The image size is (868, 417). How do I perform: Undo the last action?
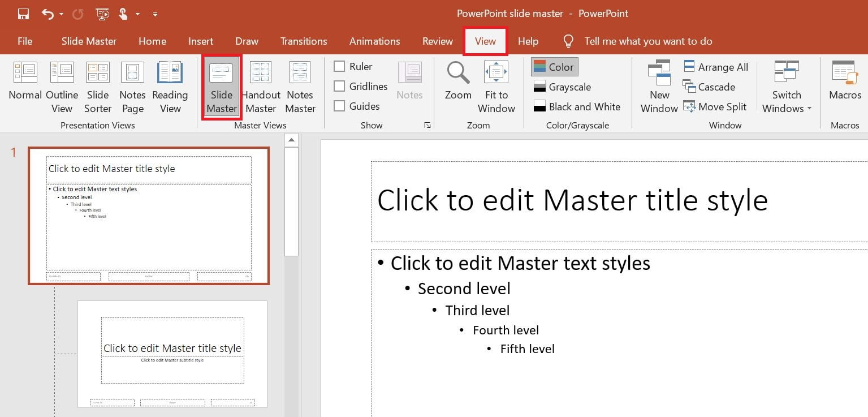tap(47, 14)
